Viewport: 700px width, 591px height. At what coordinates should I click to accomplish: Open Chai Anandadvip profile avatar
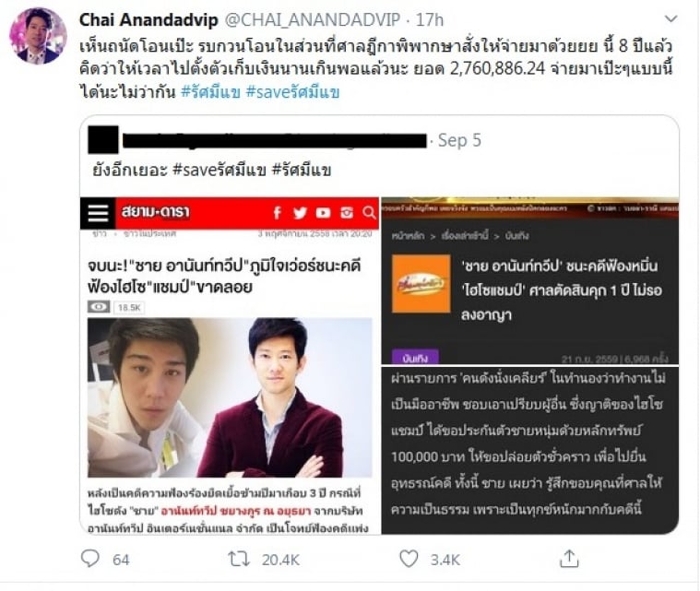(x=38, y=36)
